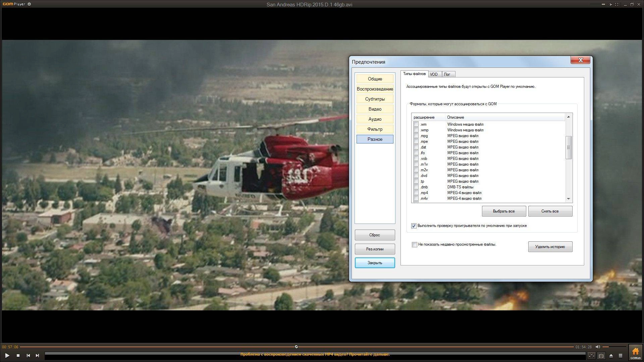This screenshot has height=362, width=644.
Task: Check the .wmp extension checkbox
Action: point(416,130)
